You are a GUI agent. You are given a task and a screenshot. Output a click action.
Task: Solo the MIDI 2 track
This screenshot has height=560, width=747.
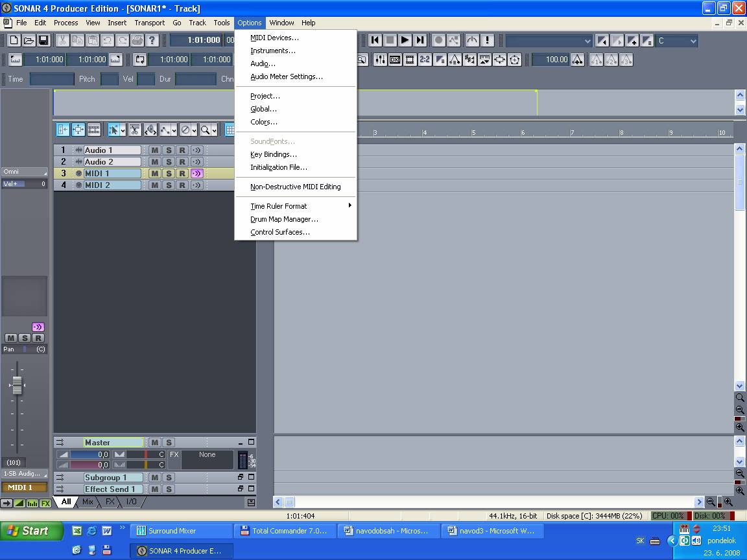point(169,185)
